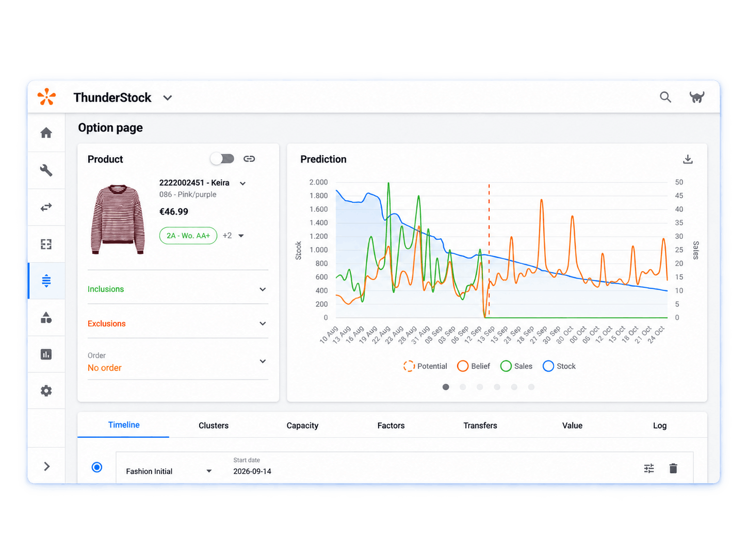The width and height of the screenshot is (747, 560).
Task: Open the Log tab
Action: click(660, 425)
